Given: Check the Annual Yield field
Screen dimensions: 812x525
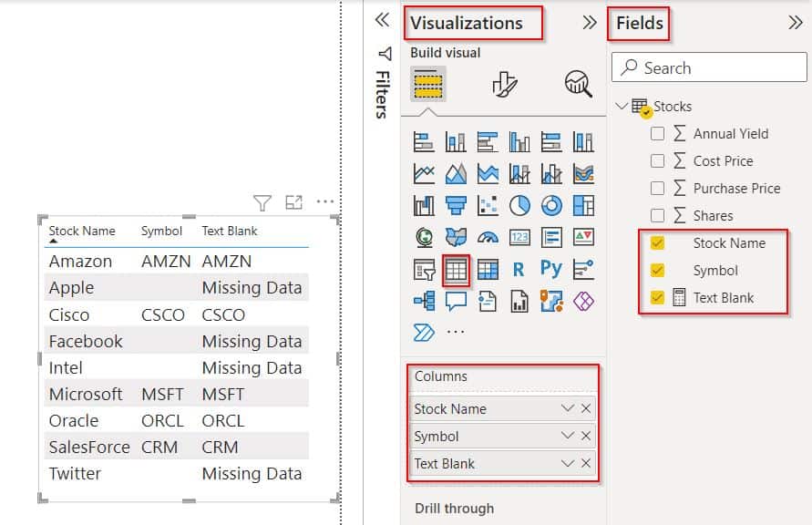Looking at the screenshot, I should 657,134.
